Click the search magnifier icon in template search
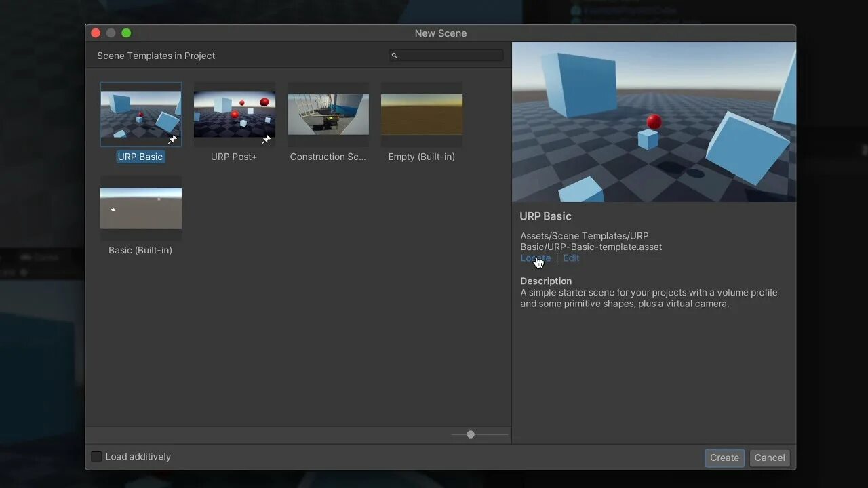Image resolution: width=868 pixels, height=488 pixels. (x=395, y=56)
